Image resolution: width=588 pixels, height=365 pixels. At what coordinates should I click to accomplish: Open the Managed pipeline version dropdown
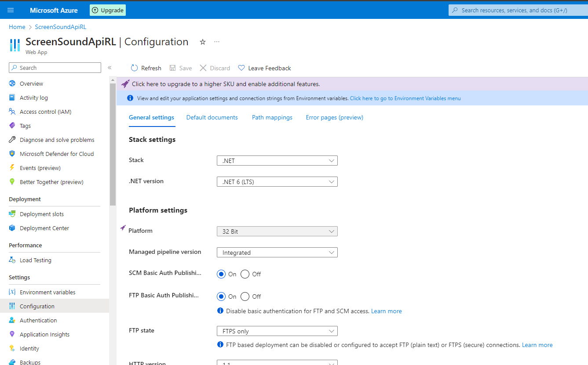coord(277,253)
